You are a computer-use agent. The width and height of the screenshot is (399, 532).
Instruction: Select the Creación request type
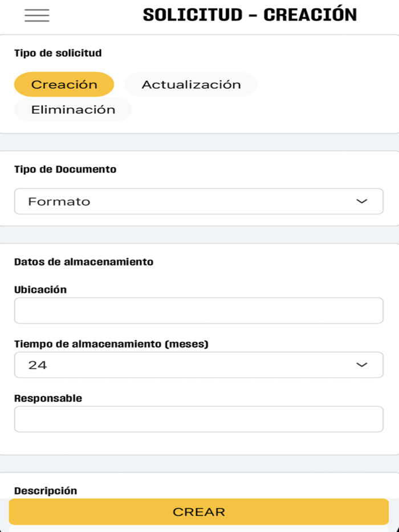(x=63, y=84)
